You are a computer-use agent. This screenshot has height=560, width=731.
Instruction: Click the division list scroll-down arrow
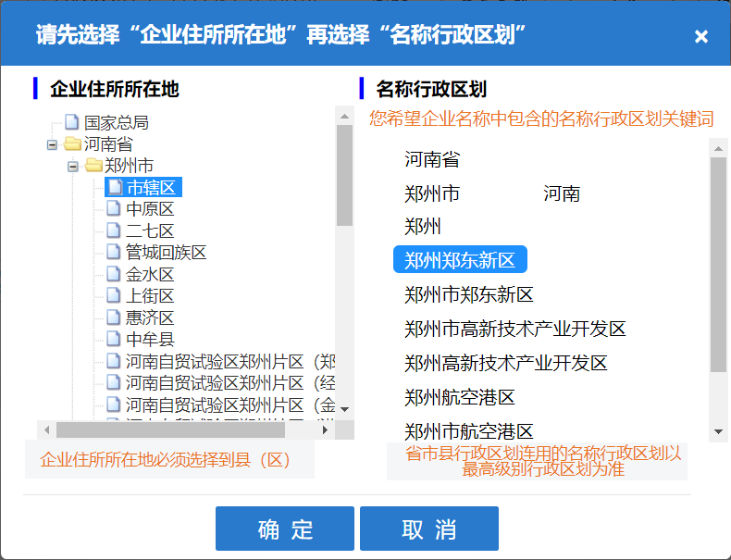pos(718,431)
